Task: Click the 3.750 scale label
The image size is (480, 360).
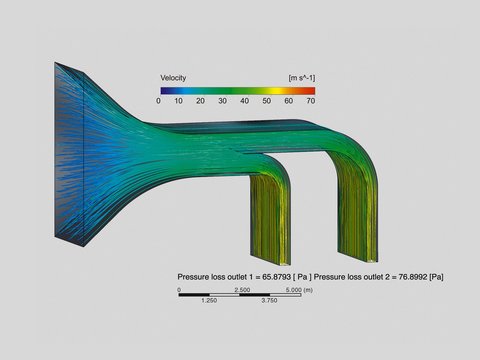Action: tap(269, 300)
